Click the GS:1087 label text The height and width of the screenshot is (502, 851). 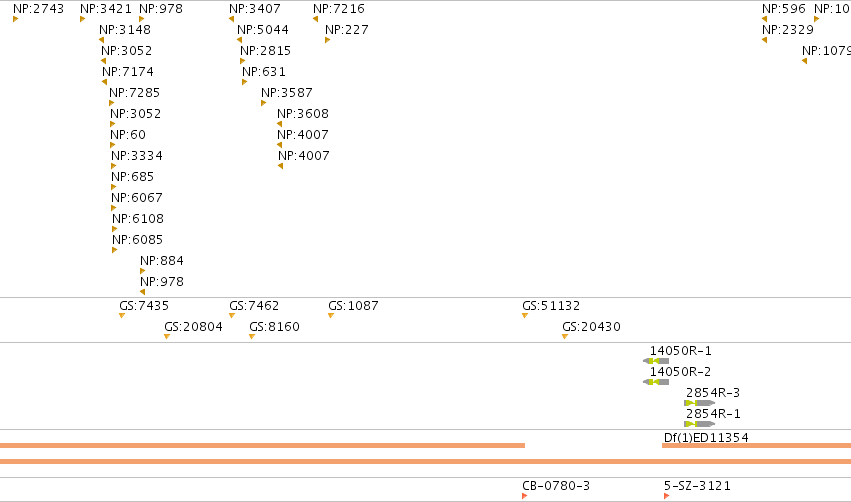click(x=353, y=306)
